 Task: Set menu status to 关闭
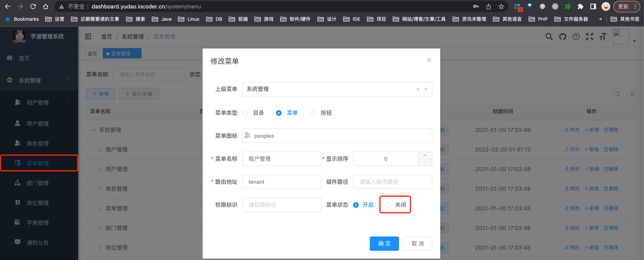pos(389,205)
